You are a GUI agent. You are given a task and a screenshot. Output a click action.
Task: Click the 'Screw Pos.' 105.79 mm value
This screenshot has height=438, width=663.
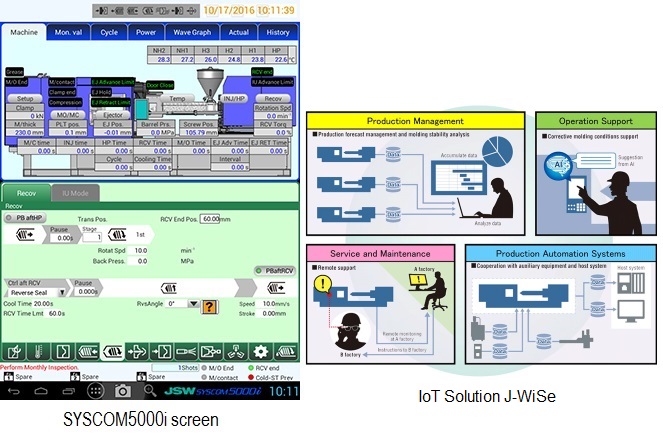(x=198, y=132)
